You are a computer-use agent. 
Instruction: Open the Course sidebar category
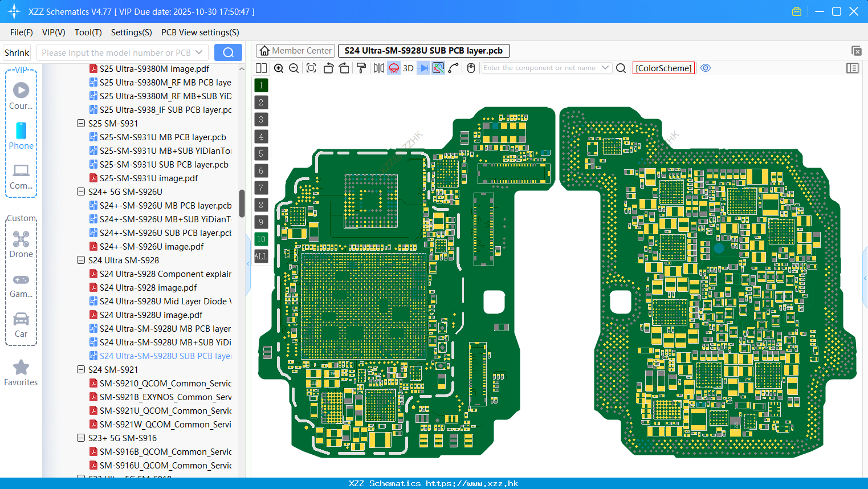pos(21,96)
